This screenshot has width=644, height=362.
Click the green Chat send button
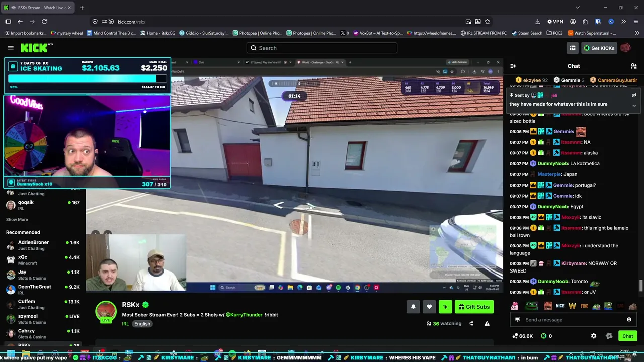(x=628, y=336)
